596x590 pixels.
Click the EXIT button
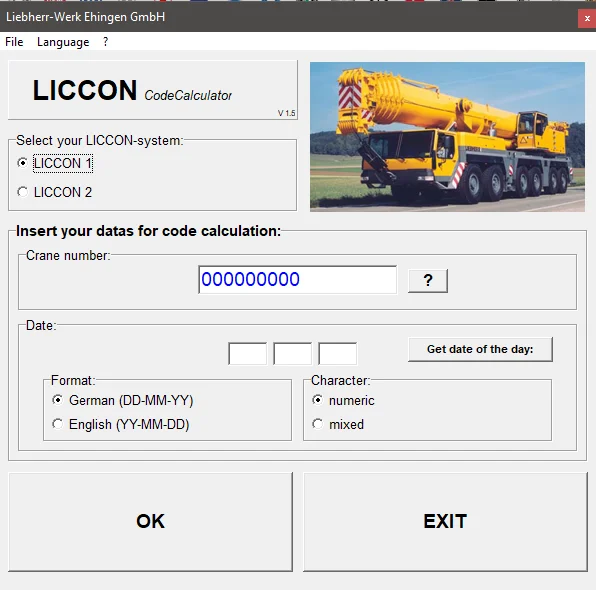445,522
